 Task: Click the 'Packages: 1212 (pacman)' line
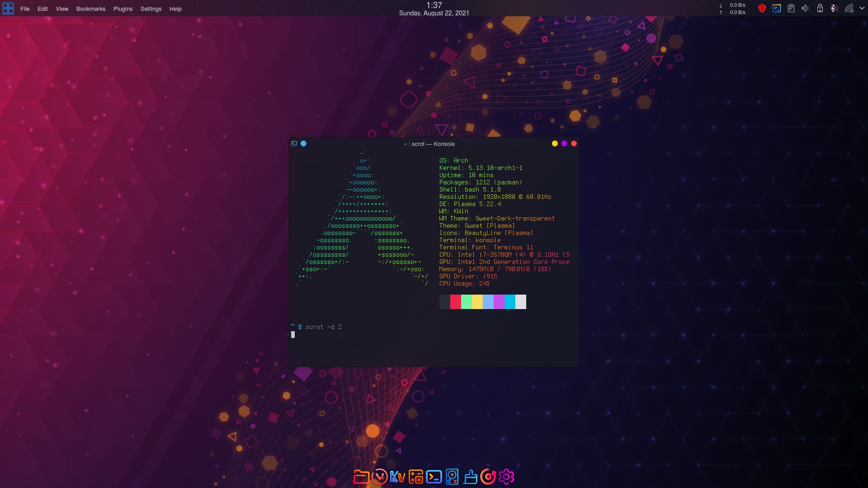click(x=481, y=182)
